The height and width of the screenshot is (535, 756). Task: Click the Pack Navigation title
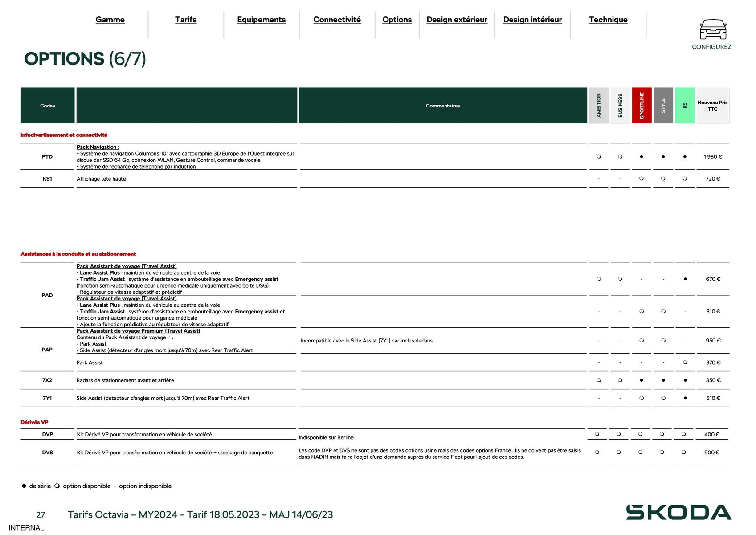(98, 147)
